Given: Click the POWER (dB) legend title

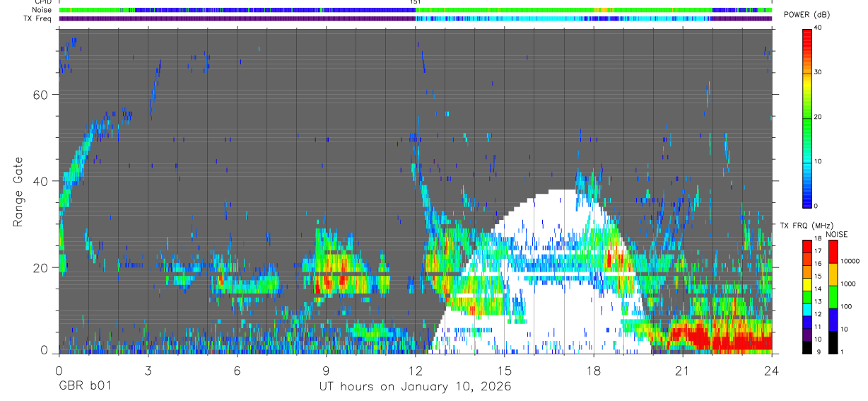Looking at the screenshot, I should coord(807,16).
